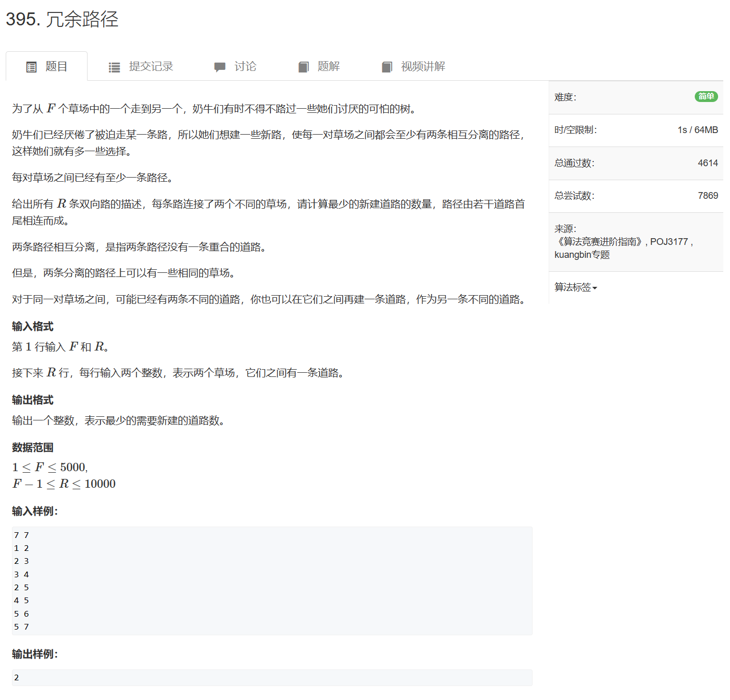Click the chat bubble icon beside 讨论
This screenshot has height=700, width=730.
coord(220,67)
